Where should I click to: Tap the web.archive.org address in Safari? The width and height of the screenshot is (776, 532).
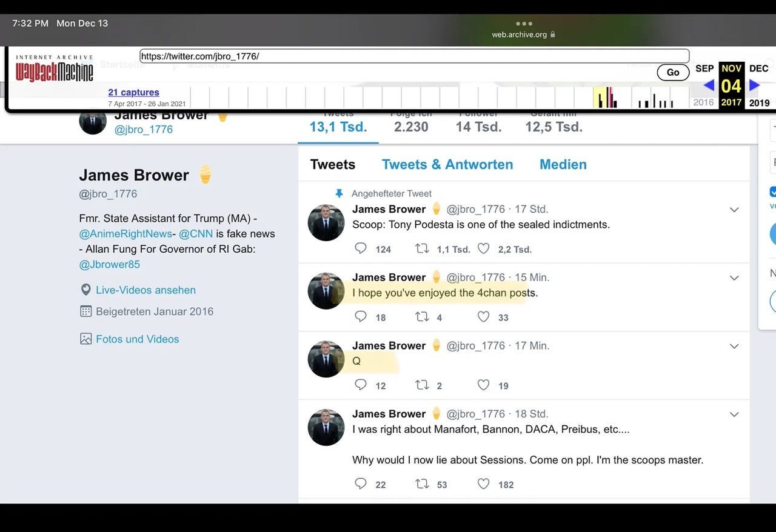click(x=519, y=35)
